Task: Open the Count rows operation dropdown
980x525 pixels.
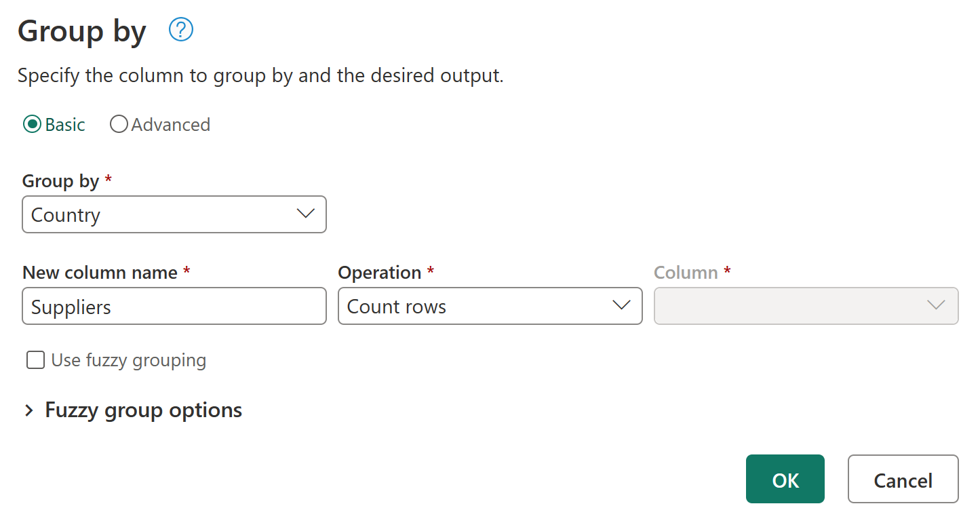Action: 490,306
